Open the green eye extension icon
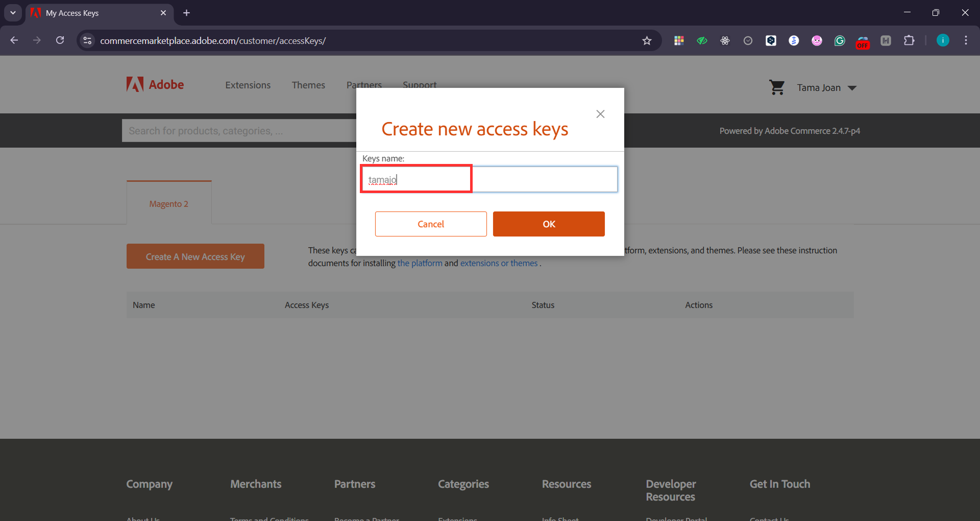 [x=702, y=40]
